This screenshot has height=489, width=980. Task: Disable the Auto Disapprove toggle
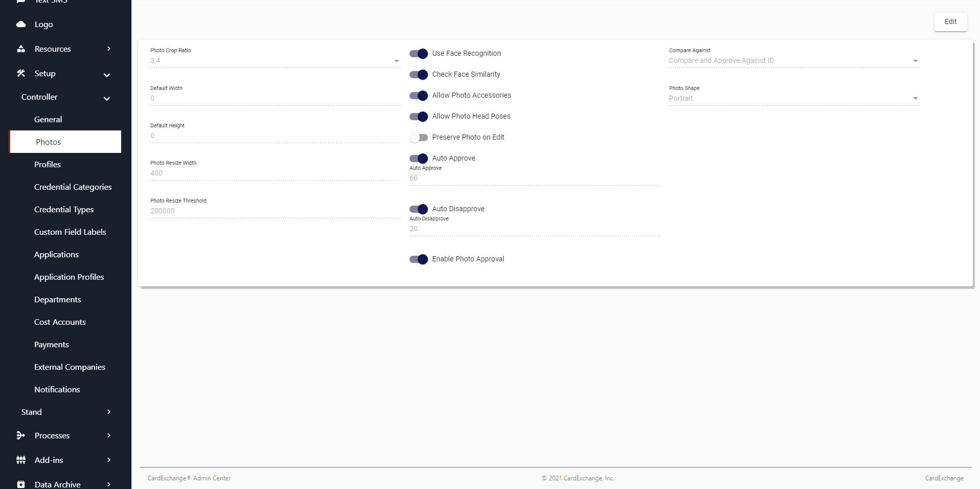(419, 209)
